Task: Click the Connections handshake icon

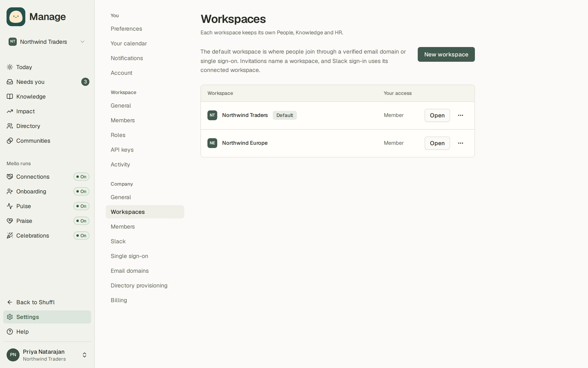Action: [x=10, y=177]
